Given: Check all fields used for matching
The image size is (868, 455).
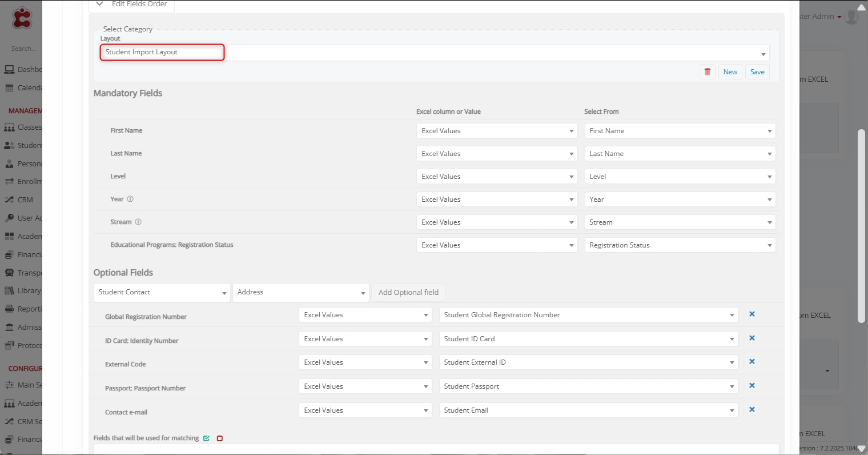Looking at the screenshot, I should pos(207,438).
